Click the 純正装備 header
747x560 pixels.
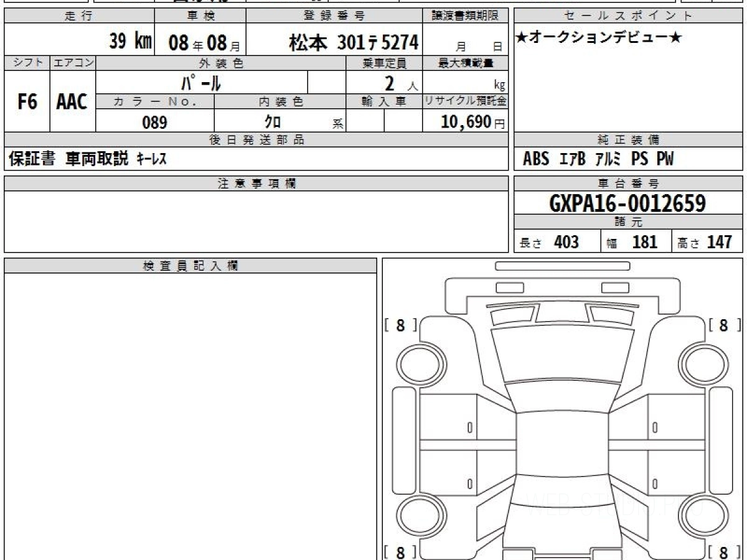point(629,140)
